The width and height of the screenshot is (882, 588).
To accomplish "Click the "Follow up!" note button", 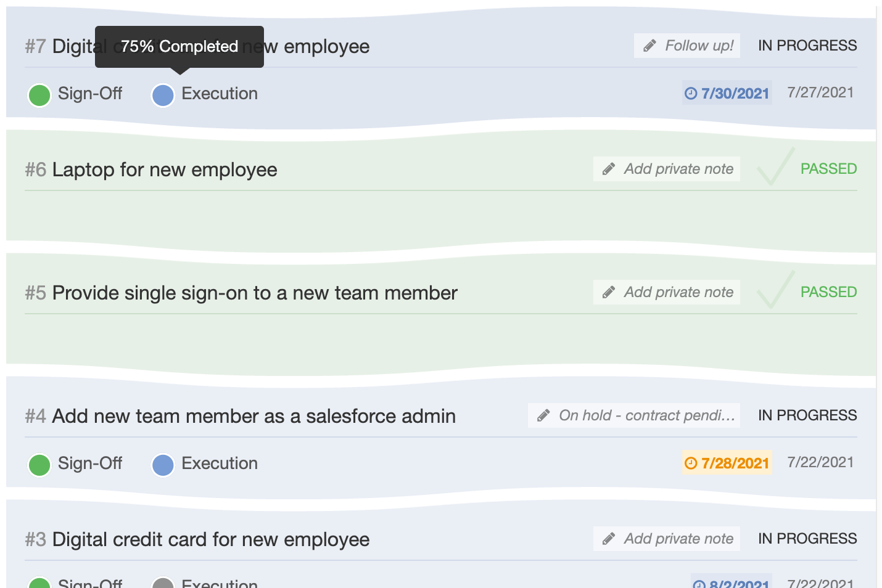I will click(x=686, y=45).
